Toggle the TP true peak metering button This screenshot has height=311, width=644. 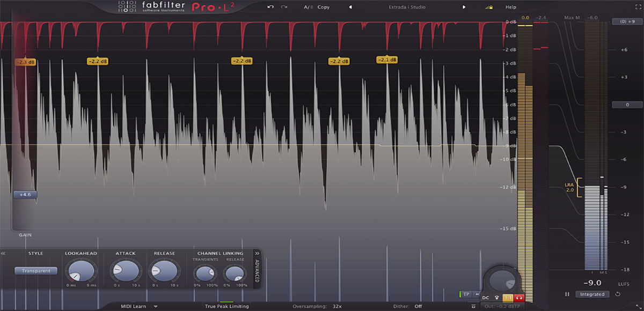(x=465, y=294)
